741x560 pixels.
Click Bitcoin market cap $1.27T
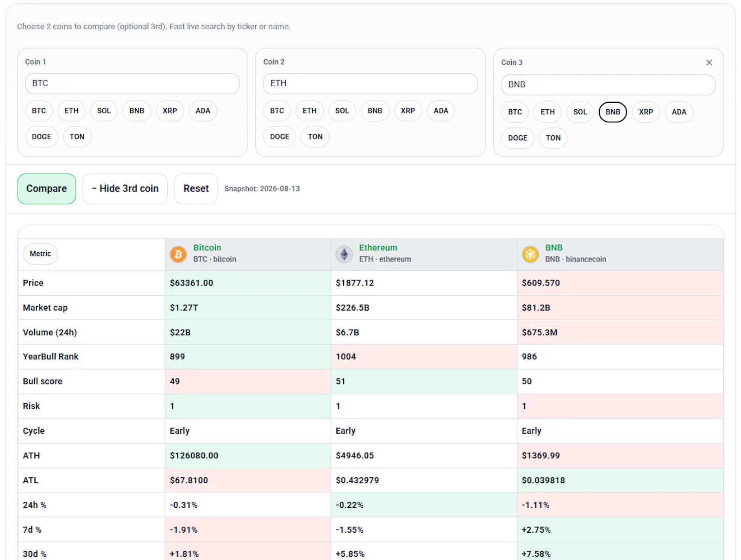(184, 308)
